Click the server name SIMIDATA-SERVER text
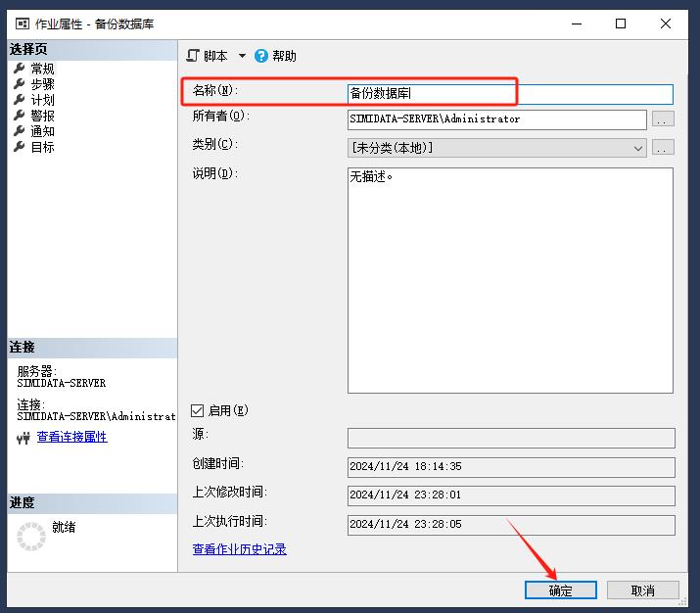Image resolution: width=700 pixels, height=613 pixels. pos(62,383)
